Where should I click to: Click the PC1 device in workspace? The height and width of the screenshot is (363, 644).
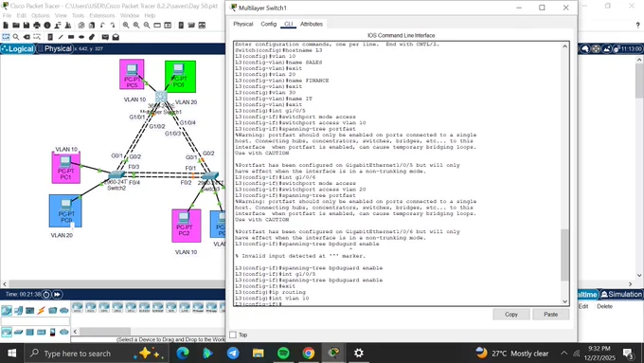click(x=65, y=168)
